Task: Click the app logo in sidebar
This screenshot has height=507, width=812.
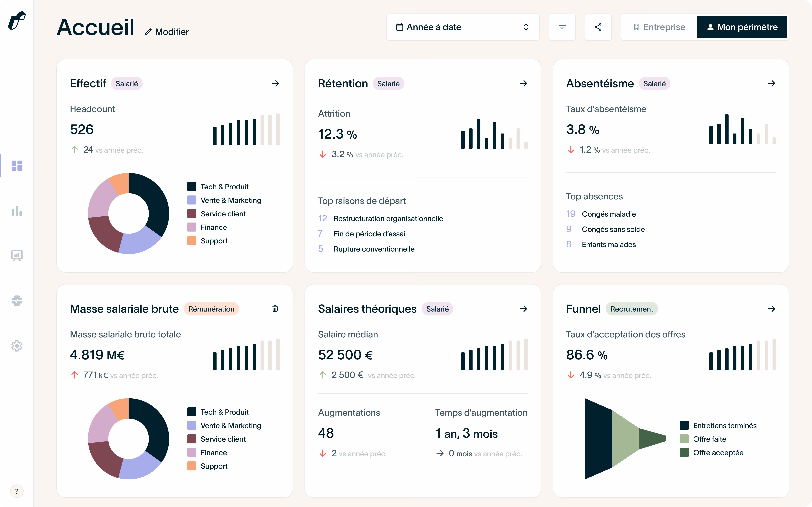Action: pyautogui.click(x=17, y=21)
